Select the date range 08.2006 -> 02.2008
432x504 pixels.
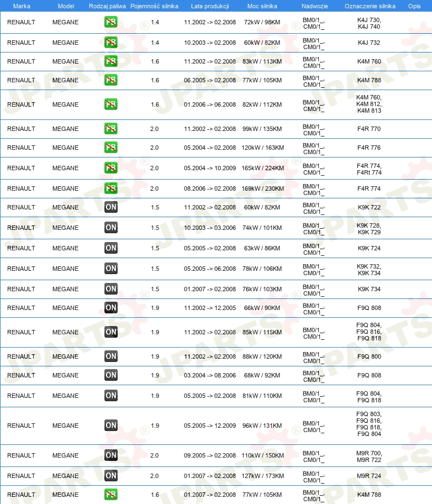click(210, 188)
